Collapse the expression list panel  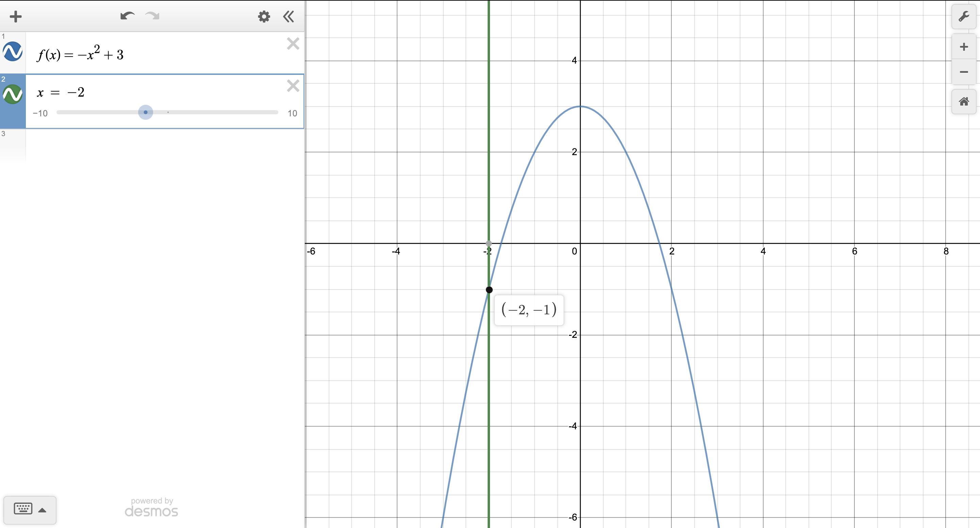pyautogui.click(x=288, y=16)
